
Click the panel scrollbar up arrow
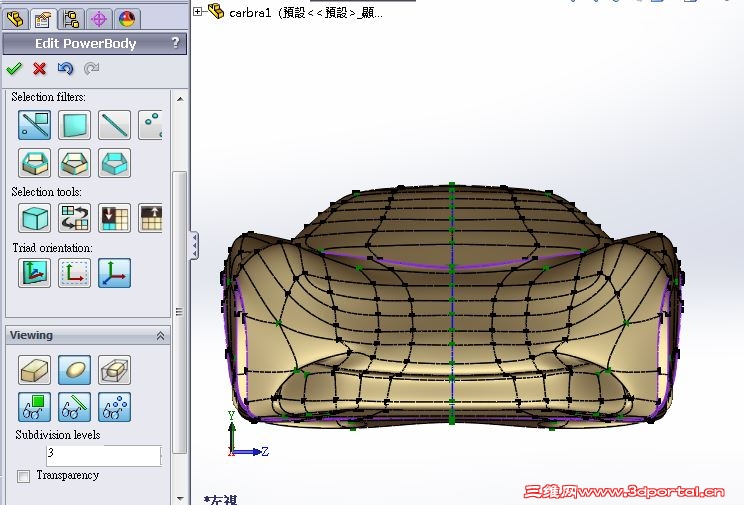180,99
